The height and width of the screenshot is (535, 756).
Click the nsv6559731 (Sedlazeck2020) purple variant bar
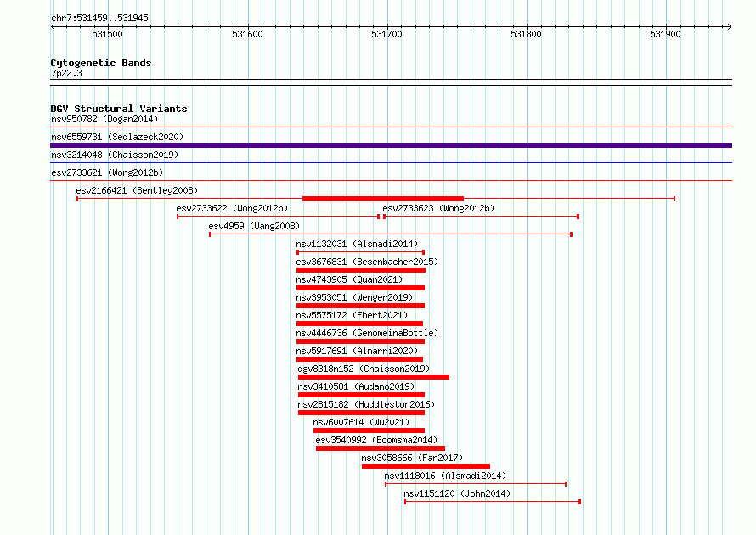click(391, 145)
